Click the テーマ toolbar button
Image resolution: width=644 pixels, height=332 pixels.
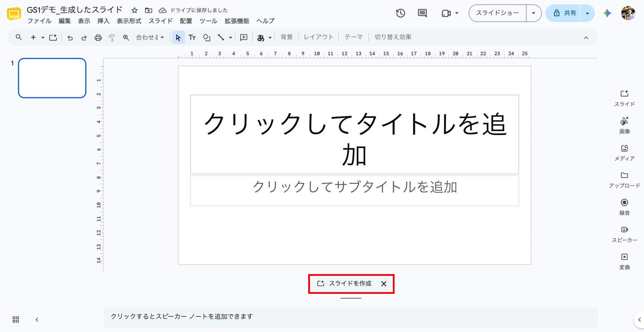(x=354, y=37)
